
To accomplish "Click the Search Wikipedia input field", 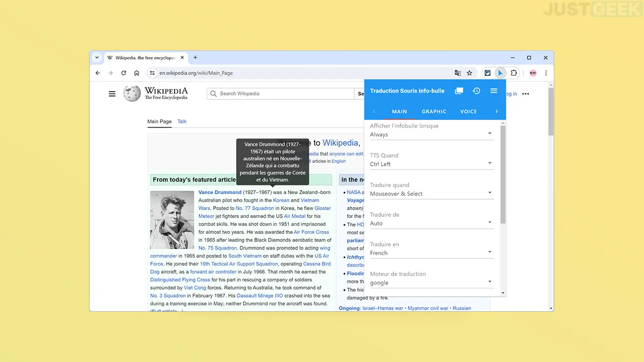I will 281,94.
